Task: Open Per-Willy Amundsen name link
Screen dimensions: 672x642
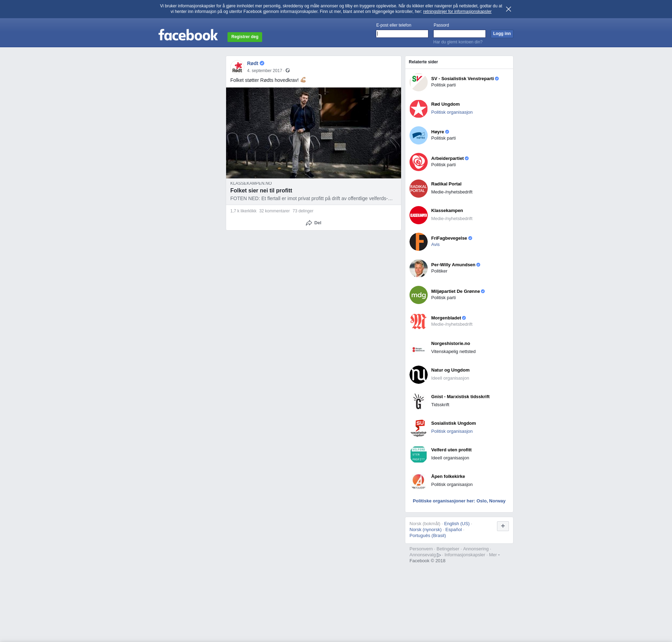Action: pyautogui.click(x=453, y=265)
